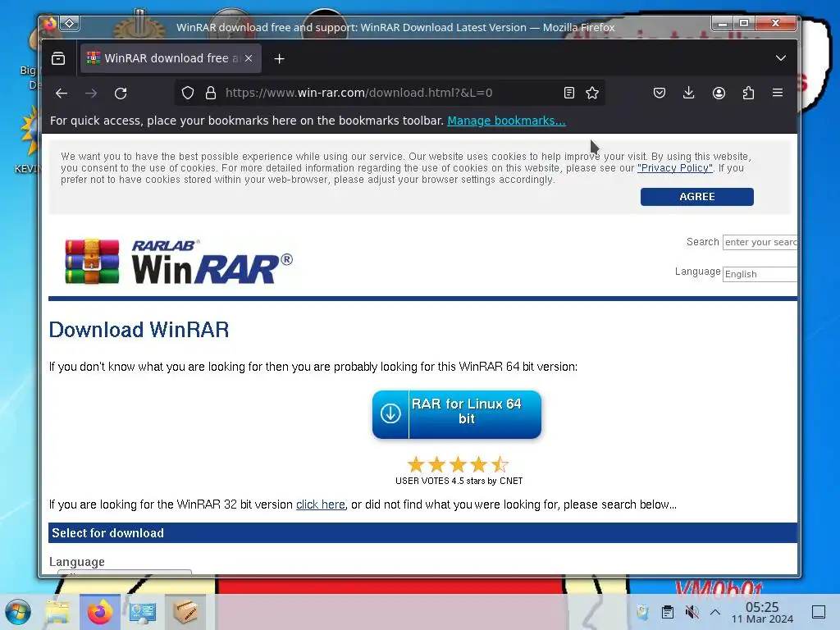Open the header Language dropdown set to English

pos(760,274)
